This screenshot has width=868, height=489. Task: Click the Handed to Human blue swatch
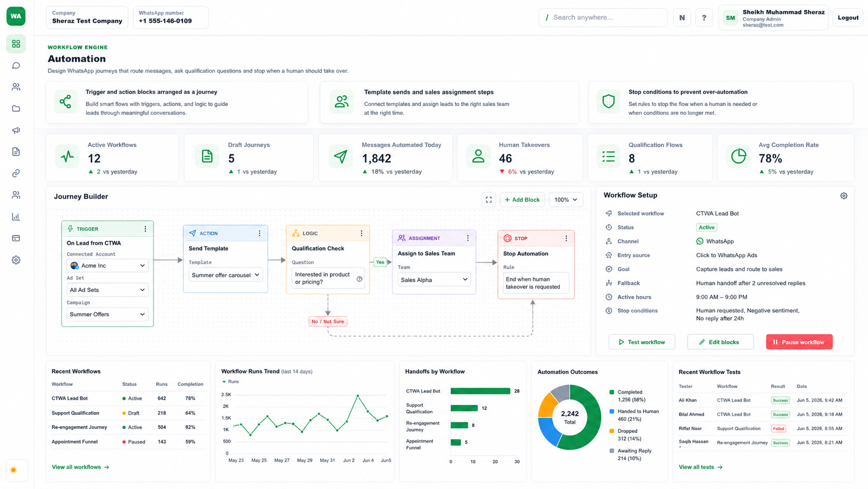coord(612,412)
